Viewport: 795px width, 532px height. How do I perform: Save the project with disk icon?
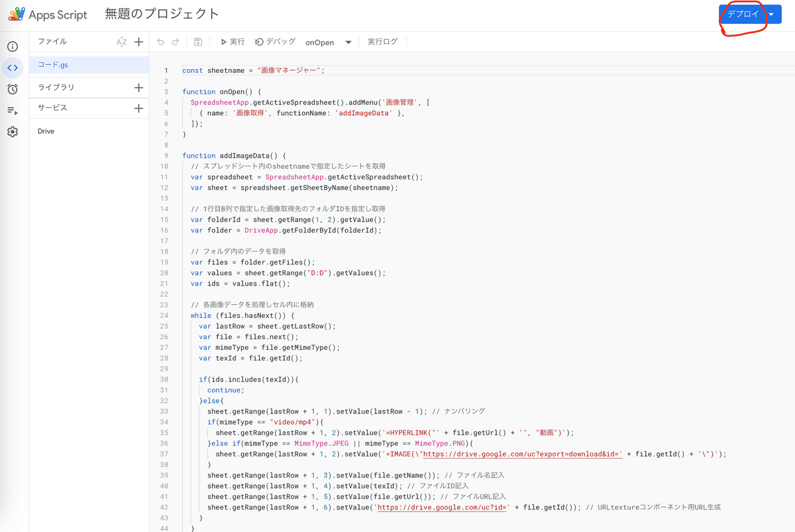(198, 42)
